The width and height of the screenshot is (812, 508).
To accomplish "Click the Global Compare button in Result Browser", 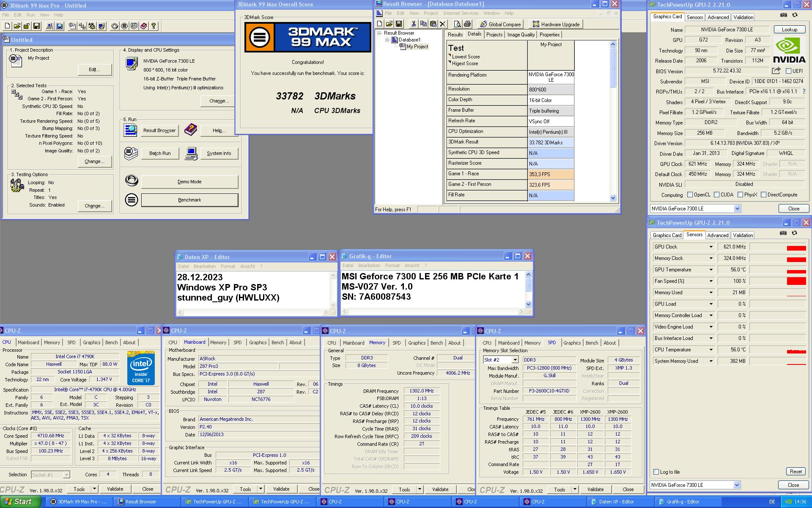I will click(501, 24).
